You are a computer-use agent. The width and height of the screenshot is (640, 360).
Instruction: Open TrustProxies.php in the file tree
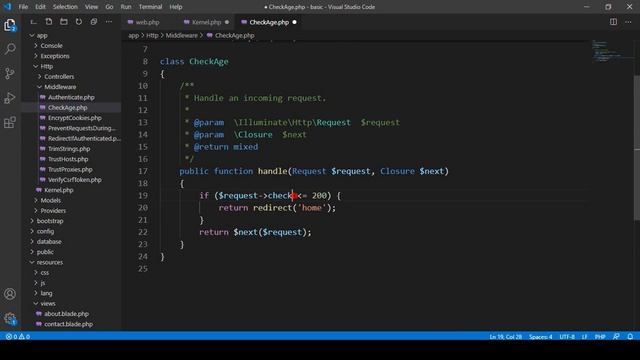[71, 169]
